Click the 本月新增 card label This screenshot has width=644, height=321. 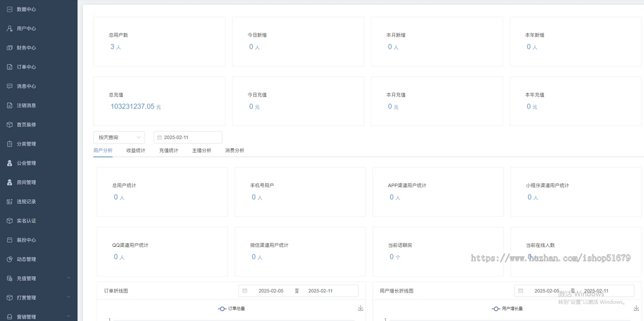396,35
